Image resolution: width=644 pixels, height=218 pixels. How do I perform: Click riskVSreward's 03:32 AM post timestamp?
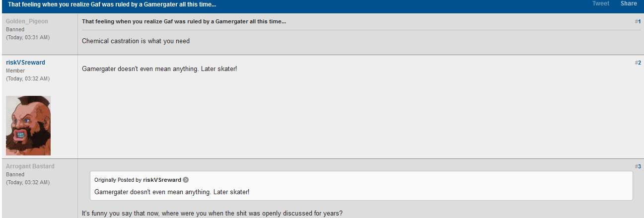pyautogui.click(x=28, y=78)
